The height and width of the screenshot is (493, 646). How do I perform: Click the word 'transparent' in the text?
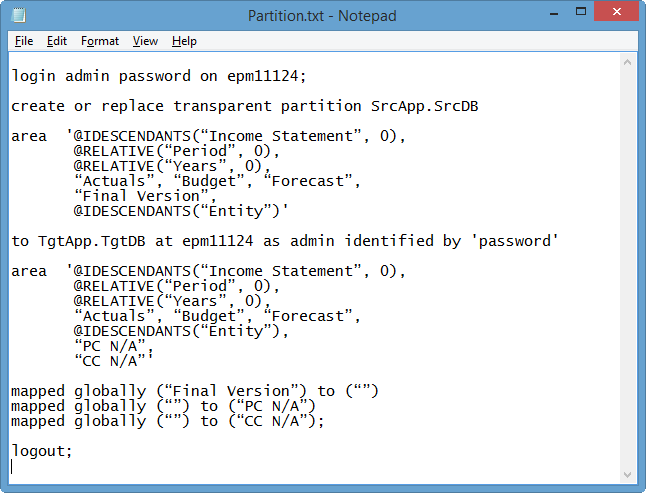click(222, 106)
